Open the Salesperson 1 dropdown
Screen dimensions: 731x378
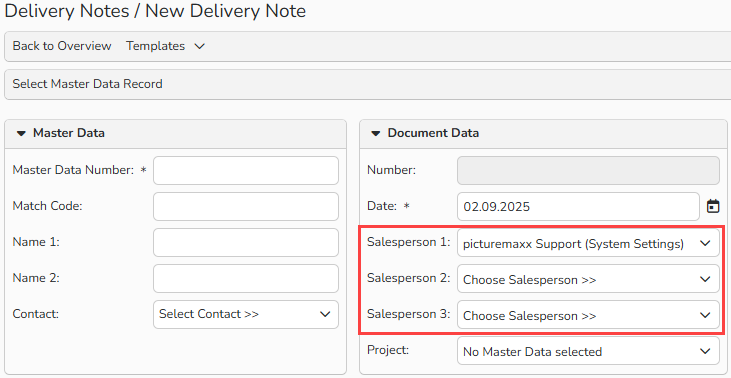pos(588,243)
